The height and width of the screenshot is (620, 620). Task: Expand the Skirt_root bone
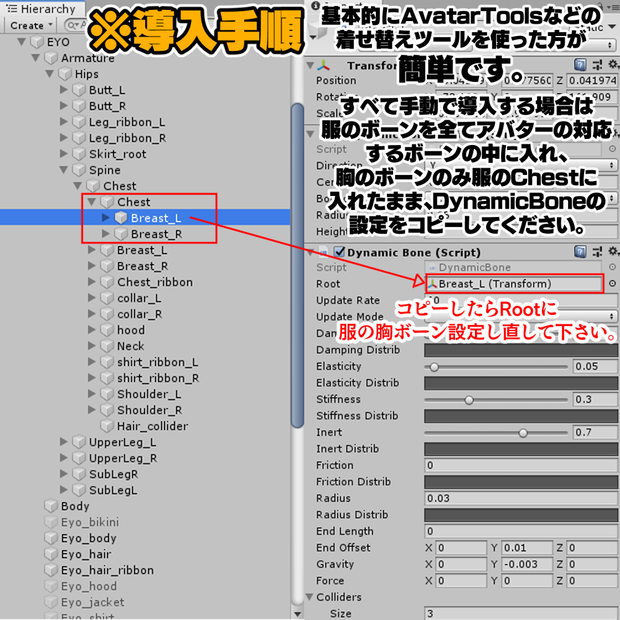64,153
